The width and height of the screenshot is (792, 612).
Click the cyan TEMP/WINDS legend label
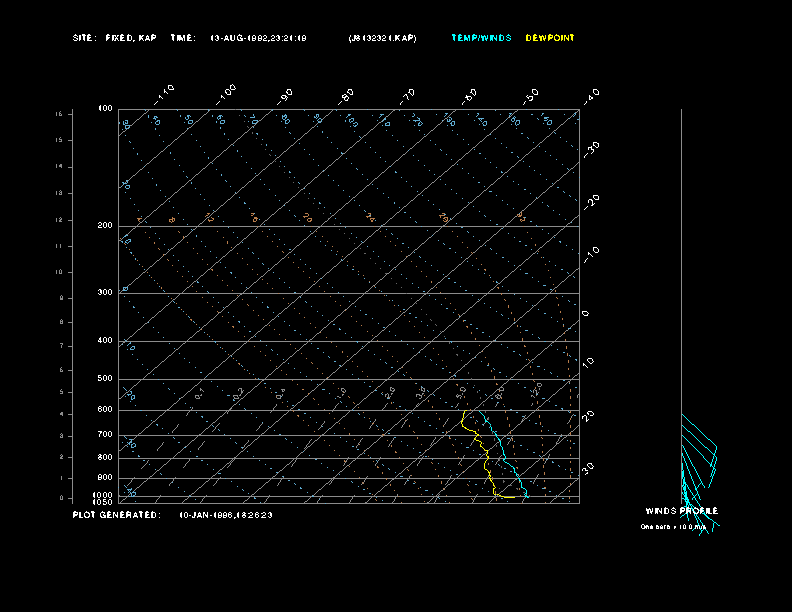pyautogui.click(x=481, y=38)
